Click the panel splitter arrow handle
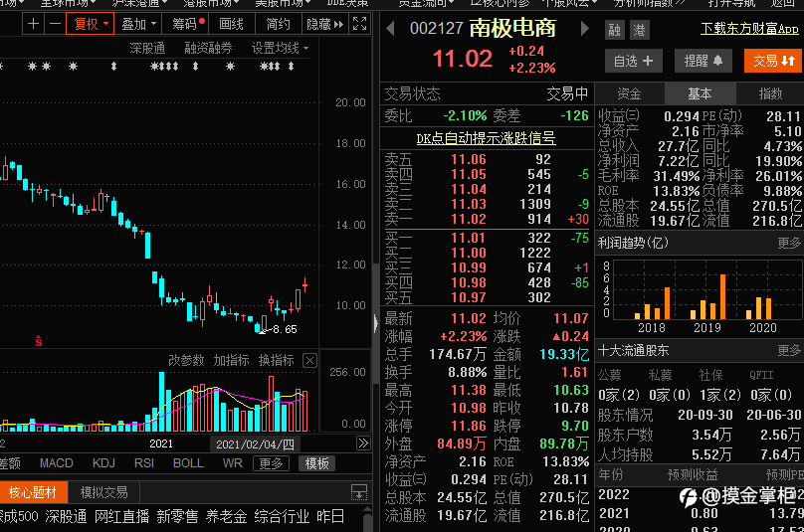Screen dimensions: 804x532 click(x=376, y=323)
